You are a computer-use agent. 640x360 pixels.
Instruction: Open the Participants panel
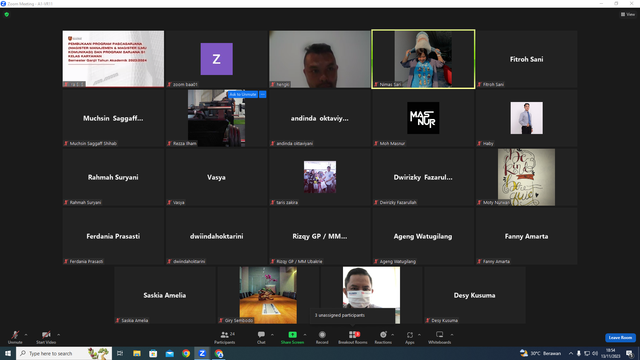pos(224,337)
